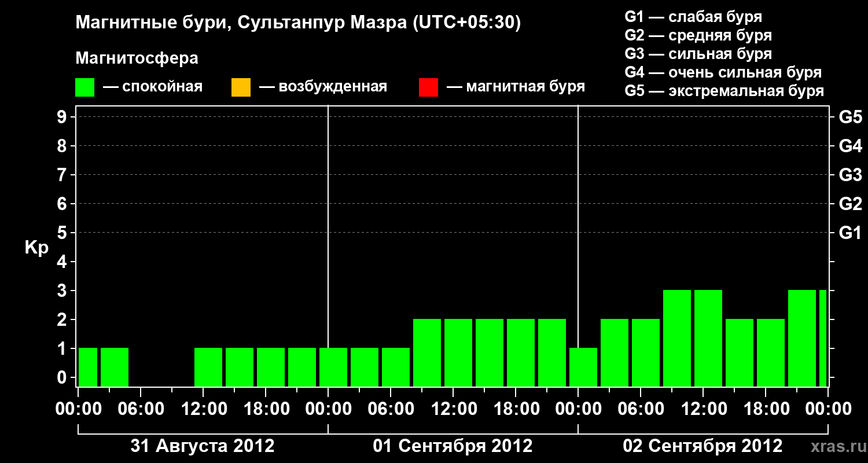The height and width of the screenshot is (463, 868).
Task: Click the 'Магнитосфера' heading
Action: pyautogui.click(x=137, y=58)
